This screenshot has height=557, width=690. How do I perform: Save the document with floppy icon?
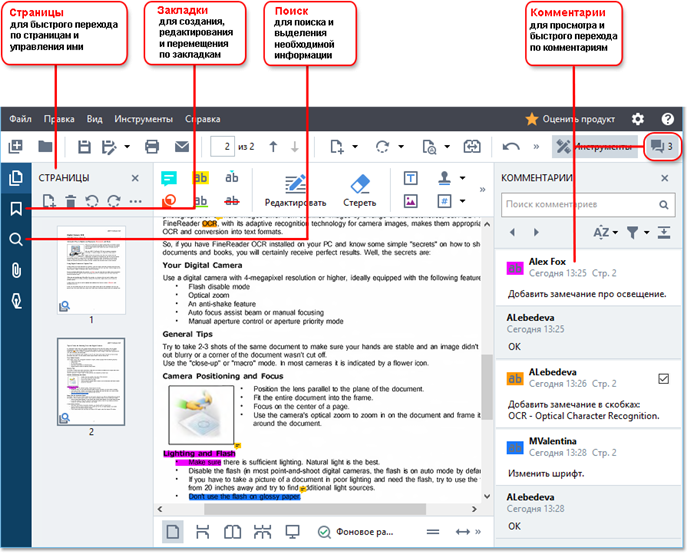(84, 147)
